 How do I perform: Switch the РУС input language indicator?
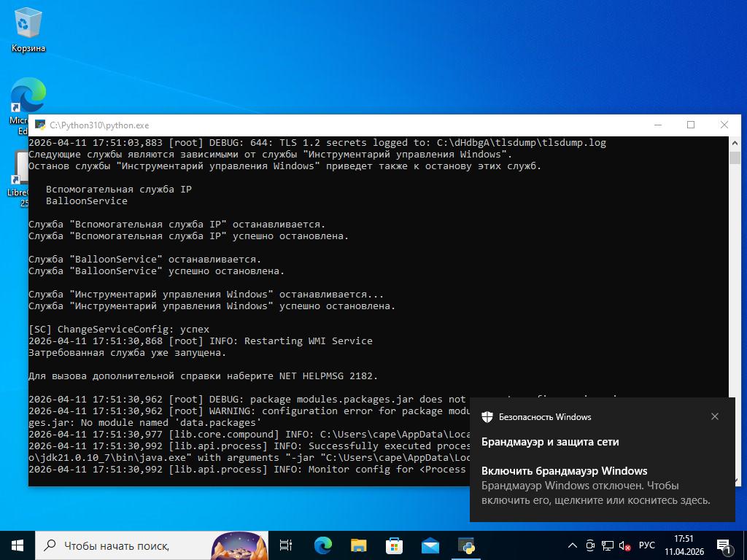click(646, 545)
